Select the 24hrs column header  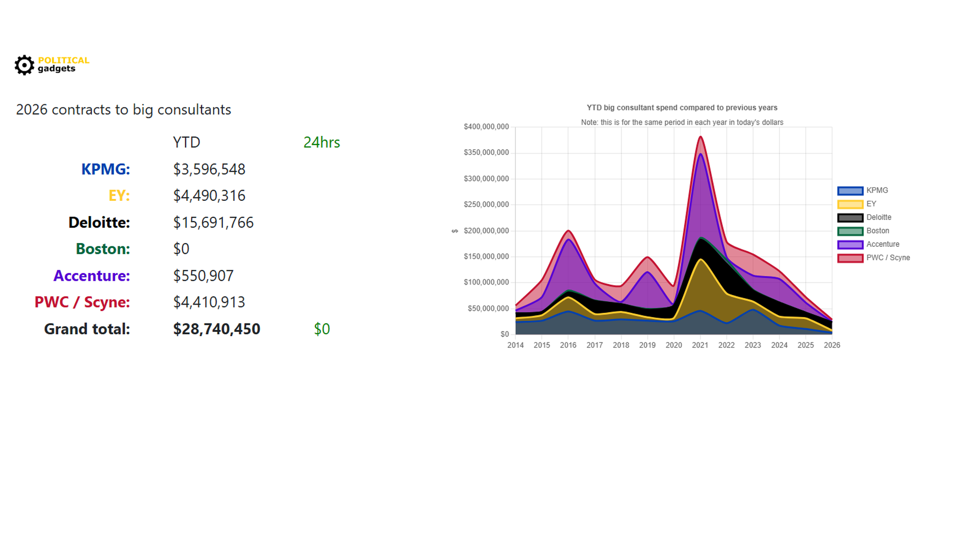coord(322,143)
